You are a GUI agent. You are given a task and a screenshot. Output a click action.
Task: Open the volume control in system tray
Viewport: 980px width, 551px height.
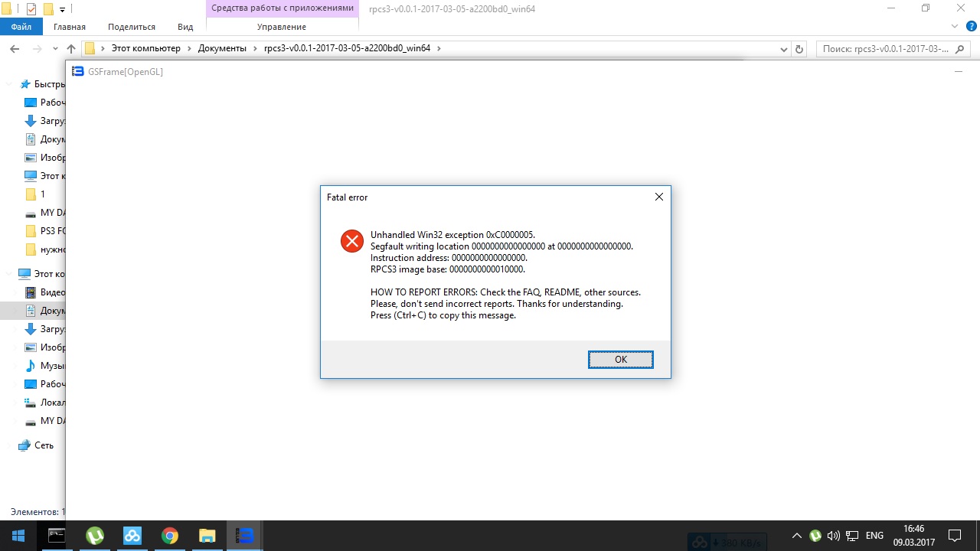tap(834, 536)
